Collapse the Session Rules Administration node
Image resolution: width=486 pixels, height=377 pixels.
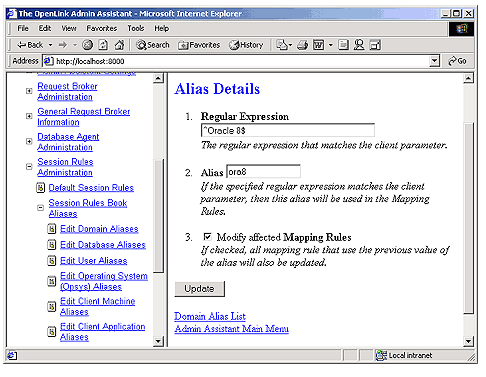29,166
